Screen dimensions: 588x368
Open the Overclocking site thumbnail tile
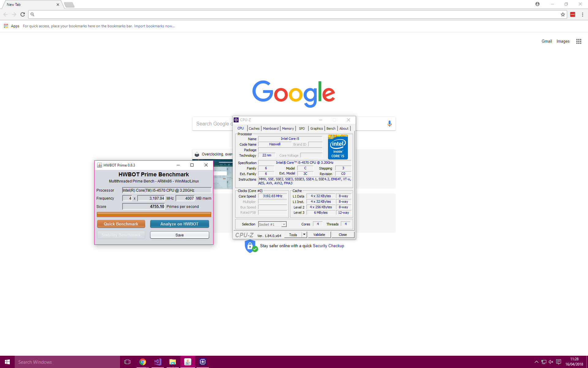pos(212,169)
